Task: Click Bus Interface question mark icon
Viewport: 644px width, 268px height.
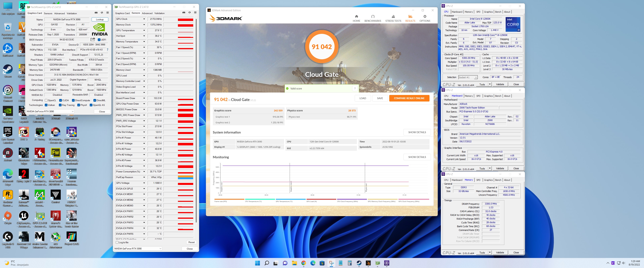Action: click(x=108, y=49)
